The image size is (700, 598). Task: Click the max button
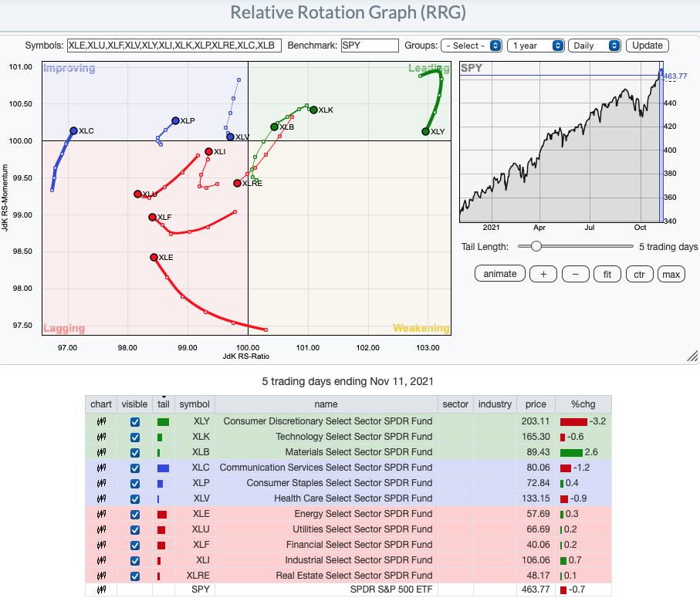[671, 274]
